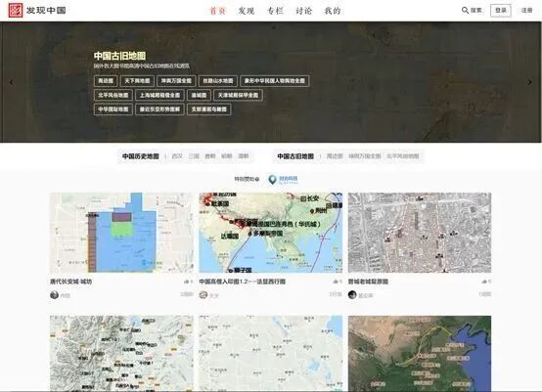Screen dimensions: 542x392
Task: Open the 象形中华民国人物舆地全图 tag
Action: click(275, 81)
